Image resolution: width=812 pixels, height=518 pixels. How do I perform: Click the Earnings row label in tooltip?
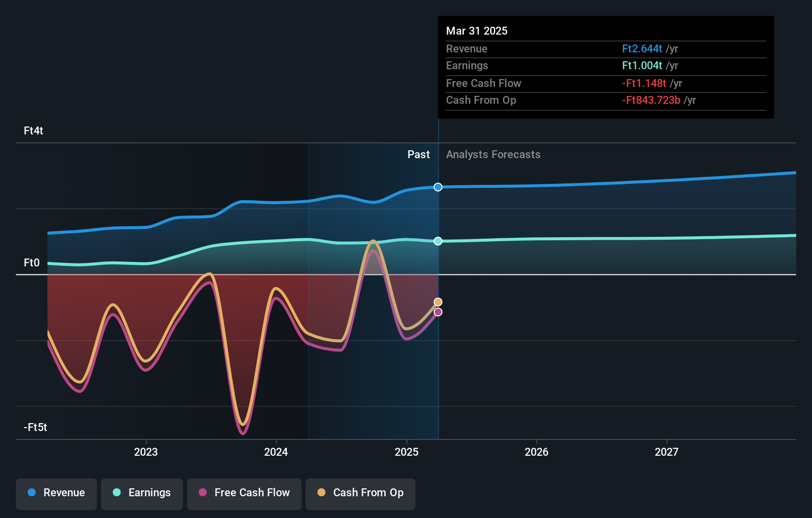[467, 65]
